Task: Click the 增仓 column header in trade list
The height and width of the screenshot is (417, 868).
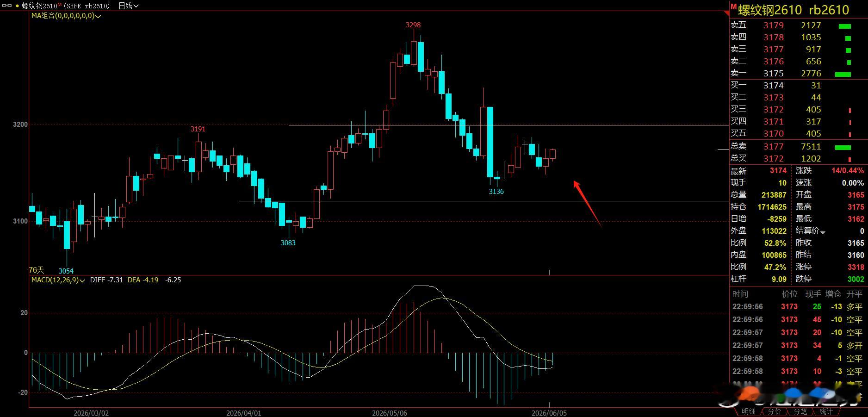Action: tap(833, 294)
